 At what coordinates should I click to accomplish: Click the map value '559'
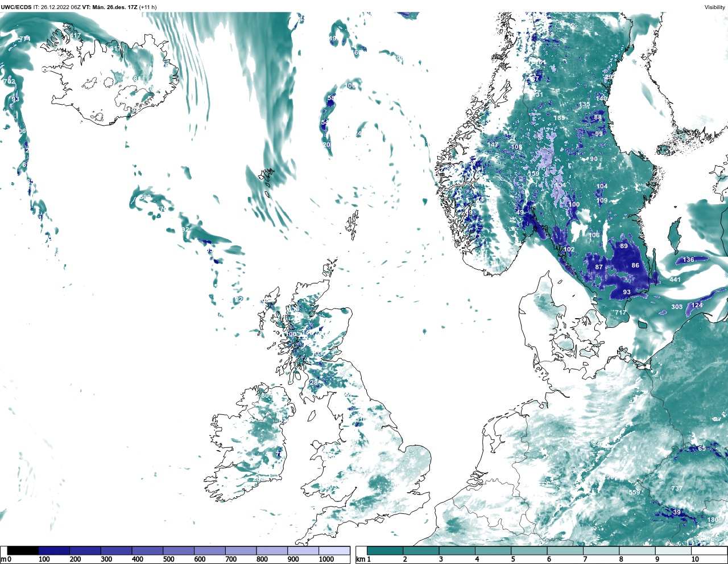[x=634, y=492]
